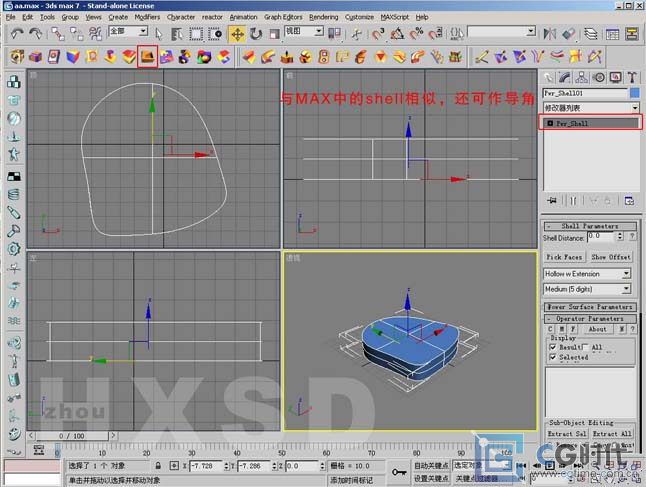
Task: Open the Modifiers menu
Action: tap(147, 17)
